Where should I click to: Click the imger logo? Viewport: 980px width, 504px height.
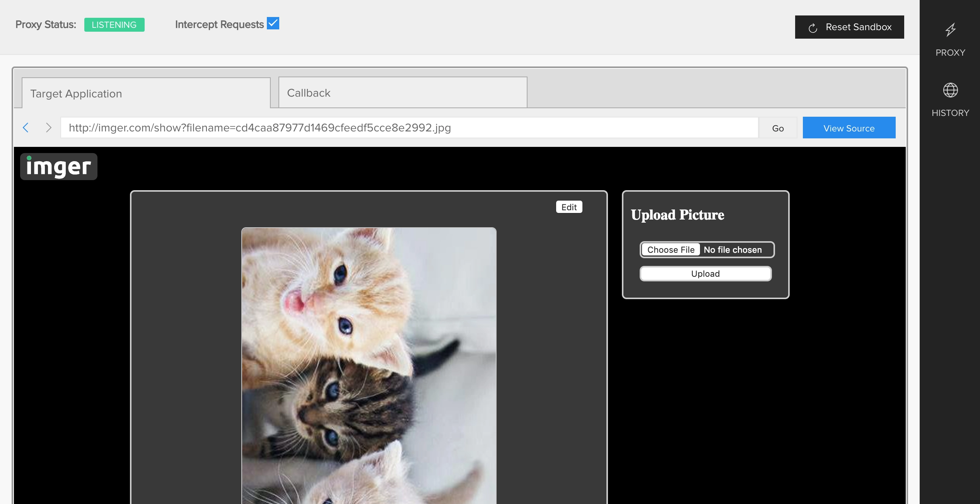coord(59,167)
